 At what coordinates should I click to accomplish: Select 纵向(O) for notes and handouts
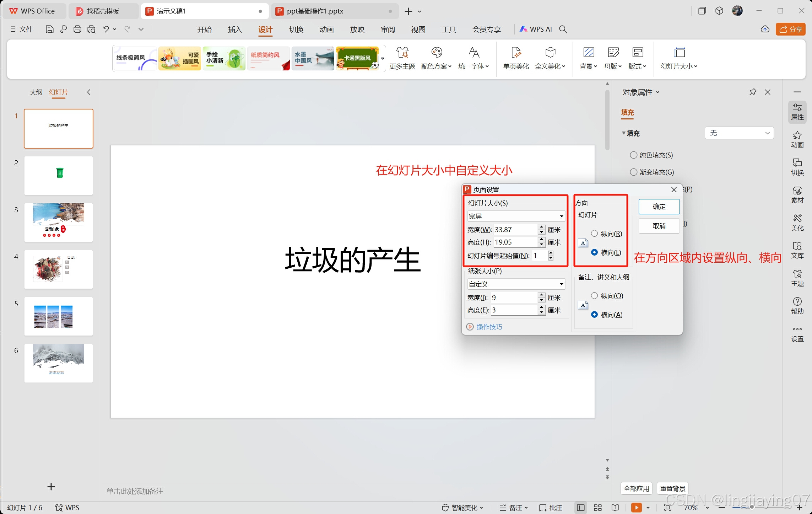[594, 296]
